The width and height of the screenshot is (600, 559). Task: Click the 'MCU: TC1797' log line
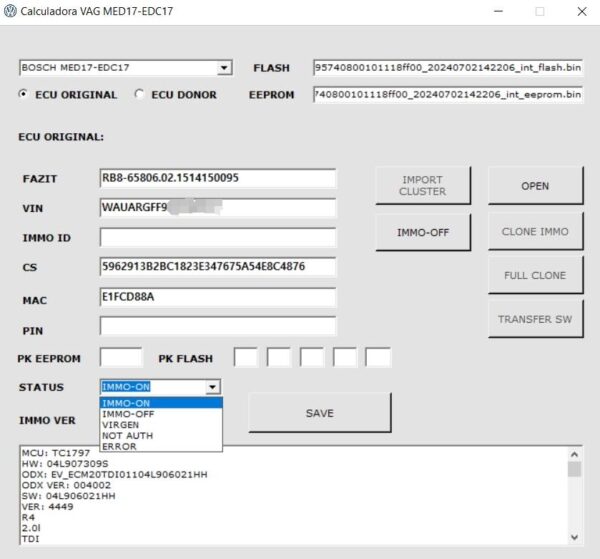(56, 453)
